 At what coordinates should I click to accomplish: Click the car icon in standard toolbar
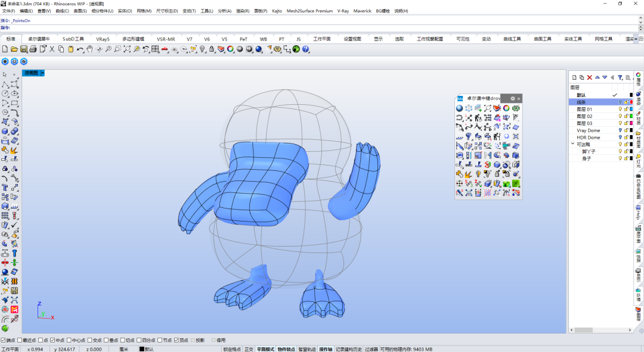pos(165,49)
